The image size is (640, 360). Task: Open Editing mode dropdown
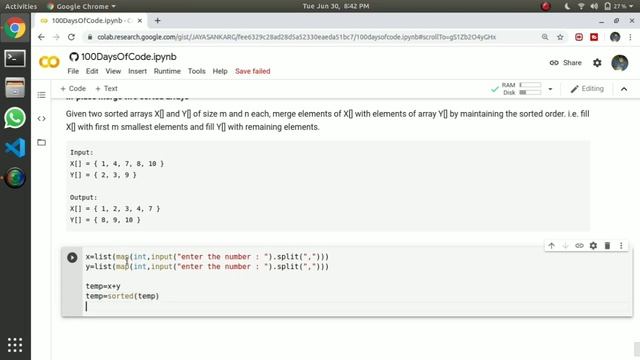(587, 89)
